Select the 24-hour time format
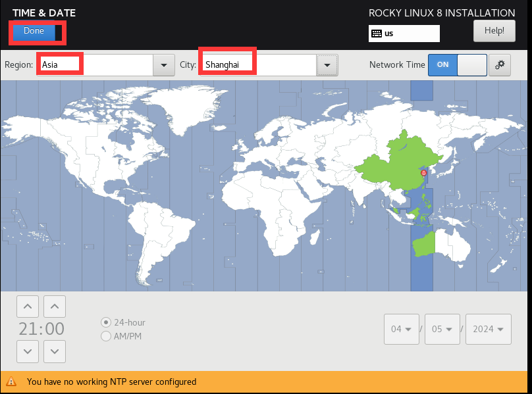This screenshot has height=394, width=532. coord(123,322)
